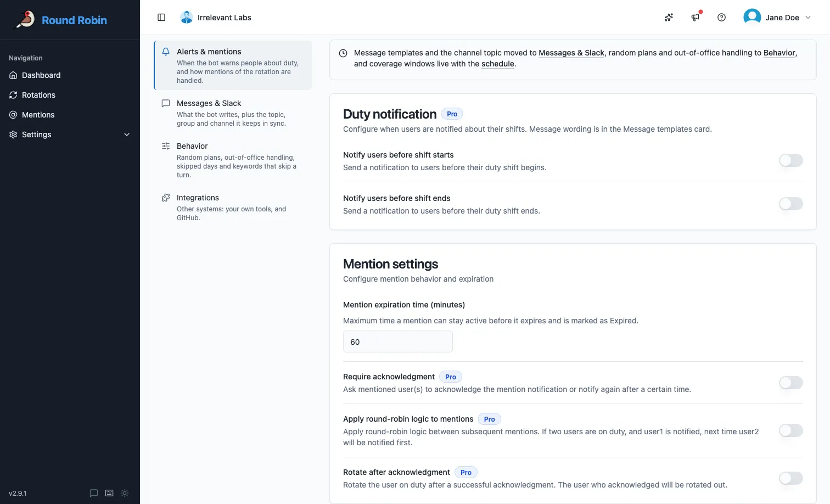The width and height of the screenshot is (830, 504).
Task: Click the cycle icon beside Rotations
Action: (x=13, y=95)
